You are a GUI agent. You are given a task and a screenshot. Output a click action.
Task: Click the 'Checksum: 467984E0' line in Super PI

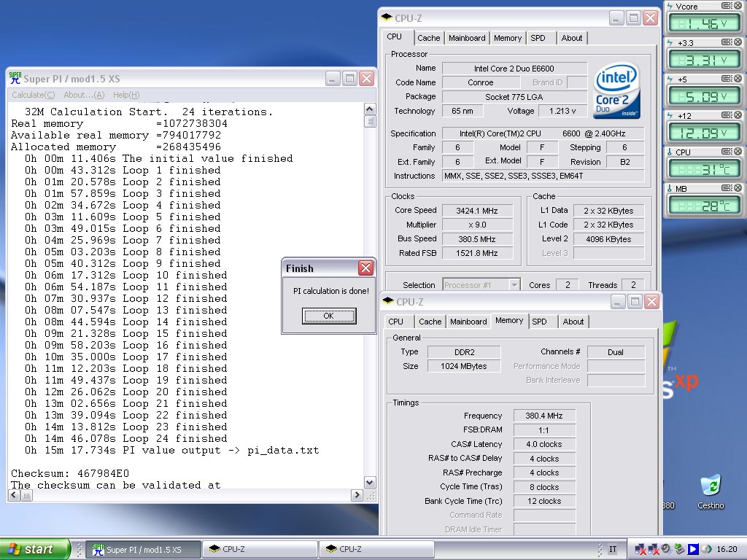[x=70, y=473]
